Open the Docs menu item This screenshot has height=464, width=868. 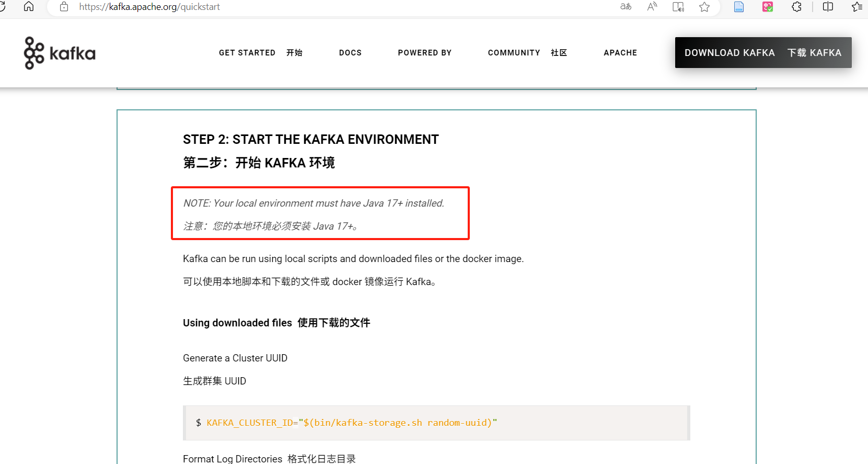(x=350, y=53)
